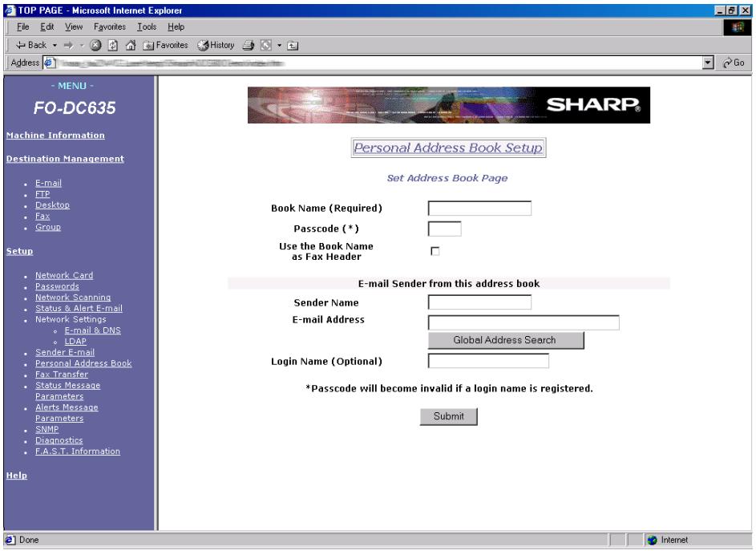Click the Submit button
756x551 pixels.
point(448,416)
